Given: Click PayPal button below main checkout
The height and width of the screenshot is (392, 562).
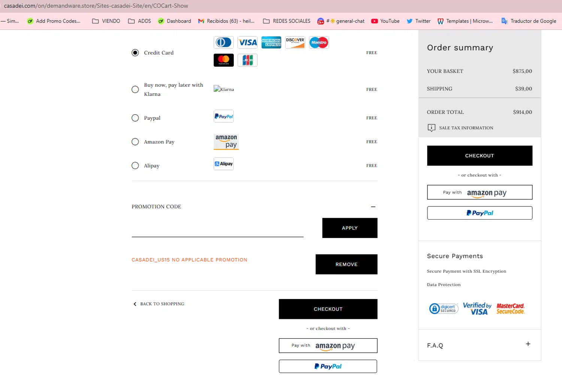Looking at the screenshot, I should click(328, 366).
